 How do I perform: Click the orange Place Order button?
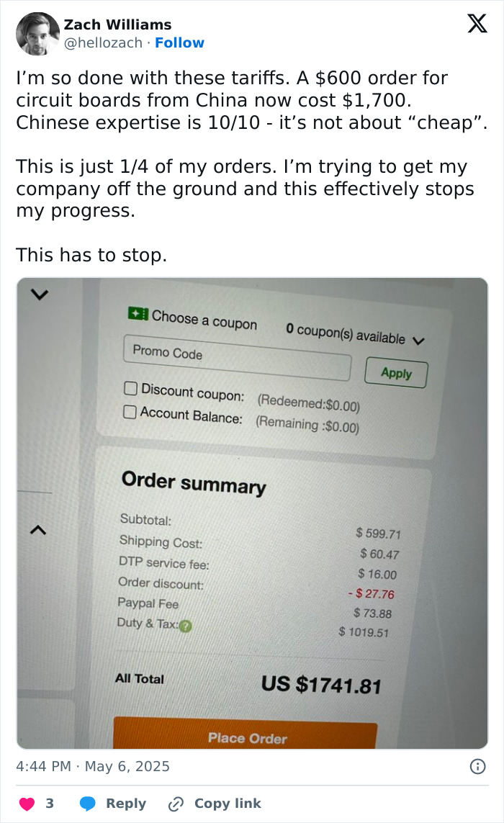click(248, 739)
